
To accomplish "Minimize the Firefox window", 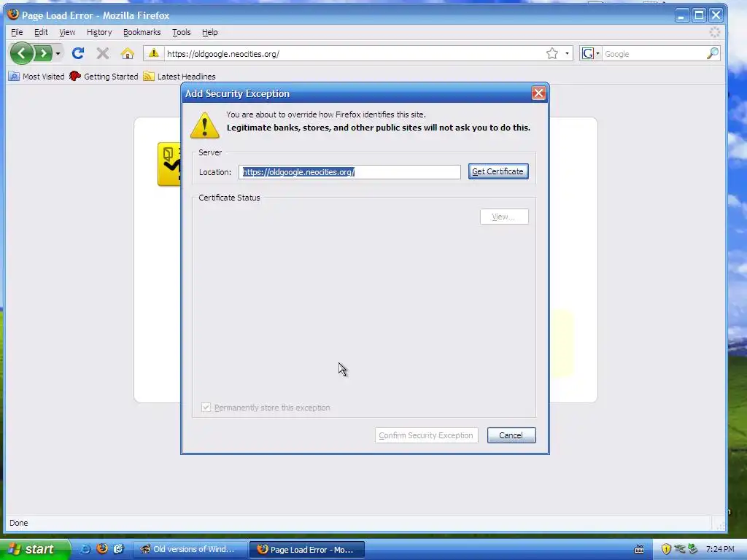I will pos(682,15).
